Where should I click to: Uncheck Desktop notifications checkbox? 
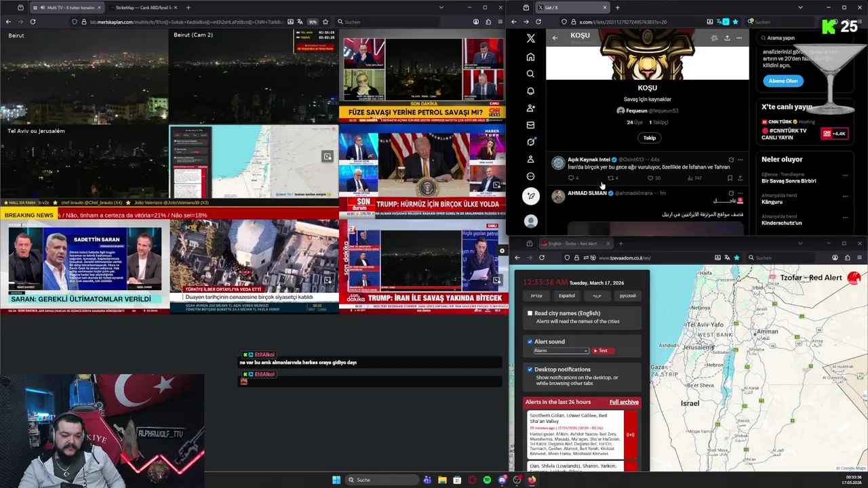coord(530,369)
